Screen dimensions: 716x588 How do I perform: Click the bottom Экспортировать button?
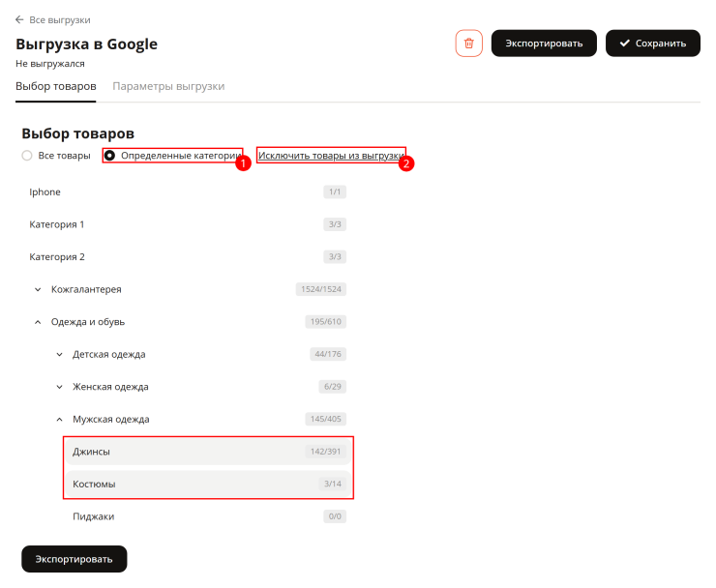pos(74,559)
